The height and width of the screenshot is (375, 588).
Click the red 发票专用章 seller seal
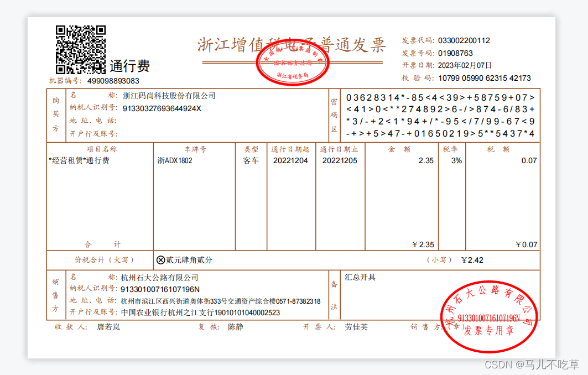pyautogui.click(x=488, y=317)
